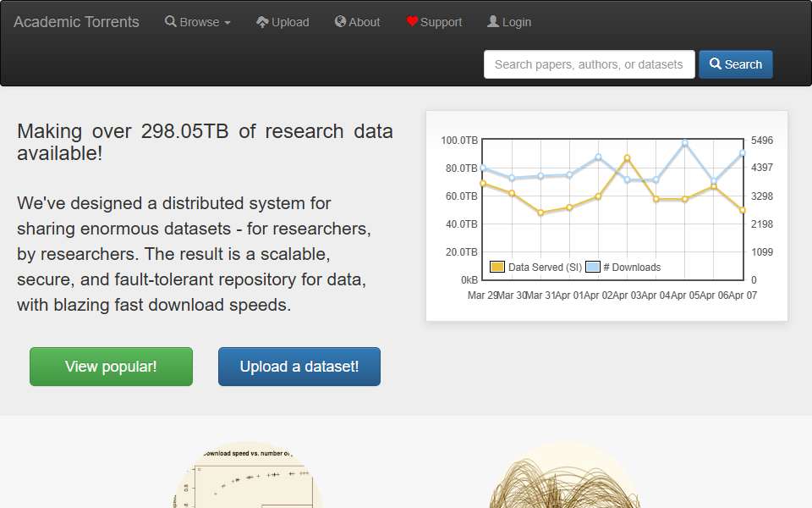
Task: Click the 298.05TB research data headline
Action: [205, 142]
